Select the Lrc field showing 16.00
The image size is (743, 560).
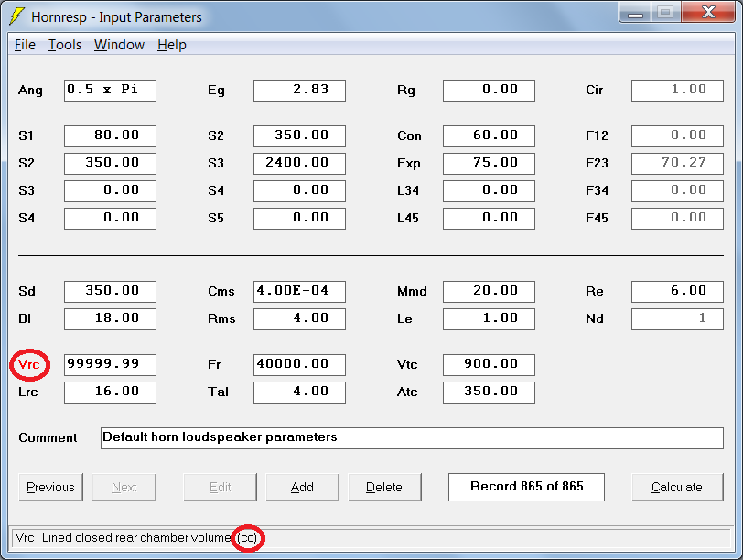(110, 392)
